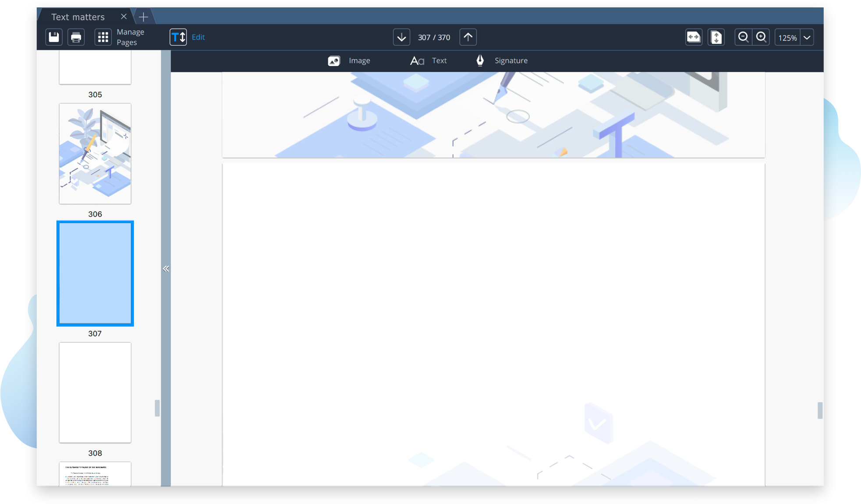Select the Text matters tab
This screenshot has height=504, width=861.
[78, 17]
